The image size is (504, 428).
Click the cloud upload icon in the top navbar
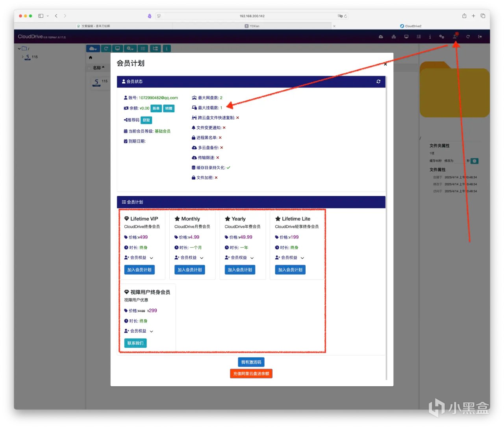(x=381, y=37)
